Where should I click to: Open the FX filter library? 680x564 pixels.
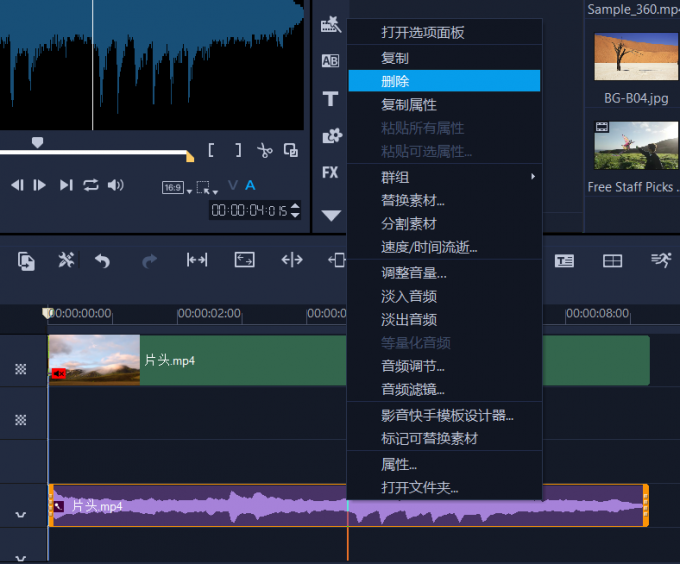click(330, 173)
